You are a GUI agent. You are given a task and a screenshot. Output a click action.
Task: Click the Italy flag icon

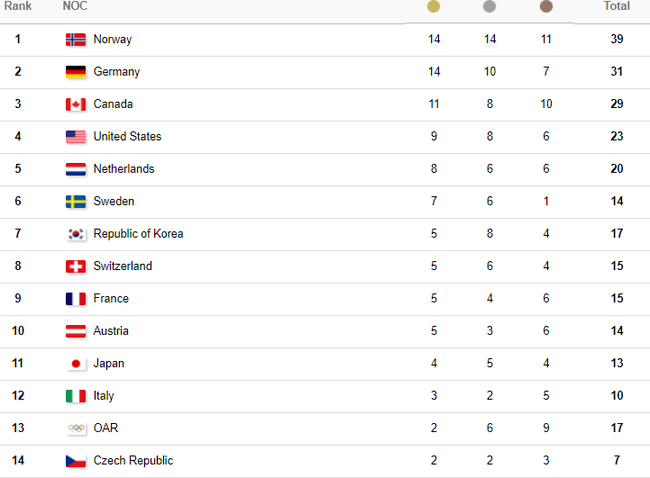pyautogui.click(x=76, y=396)
